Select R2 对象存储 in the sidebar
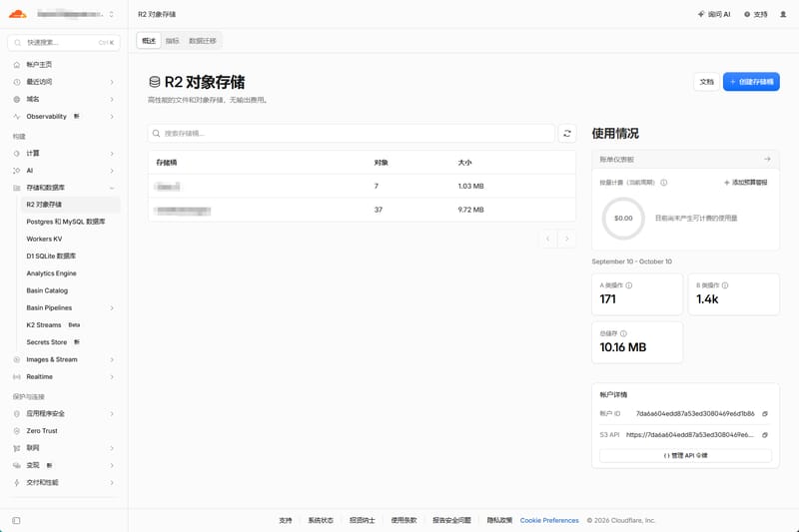Screen dimensions: 799x532 70,205
